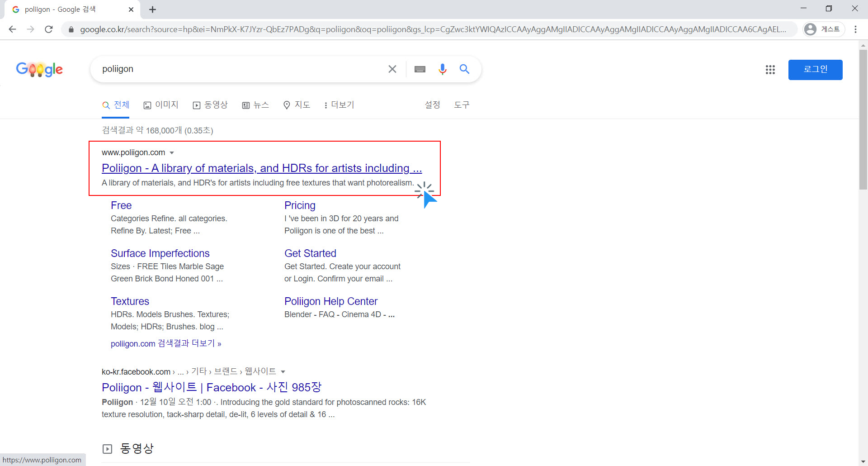Open the 도구 tools menu
The image size is (868, 466).
[x=462, y=105]
